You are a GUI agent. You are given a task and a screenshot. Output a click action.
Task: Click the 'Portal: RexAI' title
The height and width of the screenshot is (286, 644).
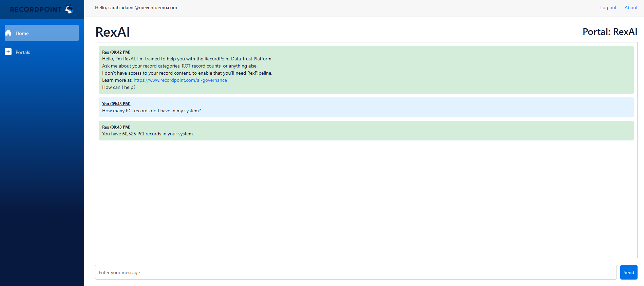(610, 32)
